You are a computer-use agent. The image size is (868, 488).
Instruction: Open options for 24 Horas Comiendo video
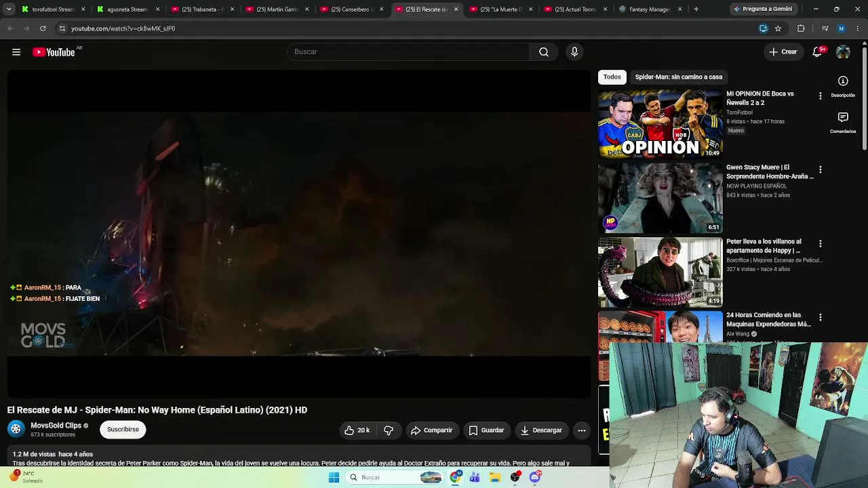pos(820,317)
